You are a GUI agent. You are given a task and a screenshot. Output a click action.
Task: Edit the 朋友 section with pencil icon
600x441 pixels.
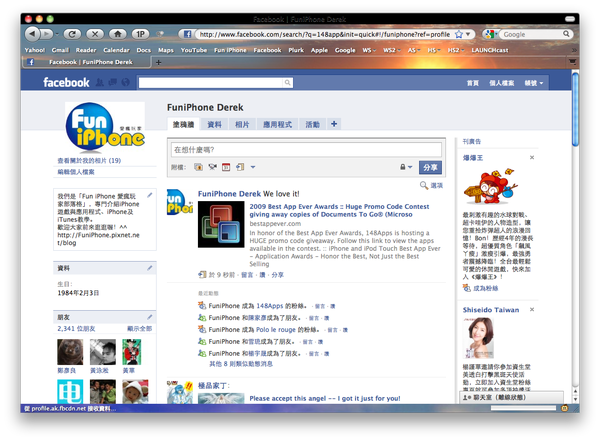click(150, 317)
